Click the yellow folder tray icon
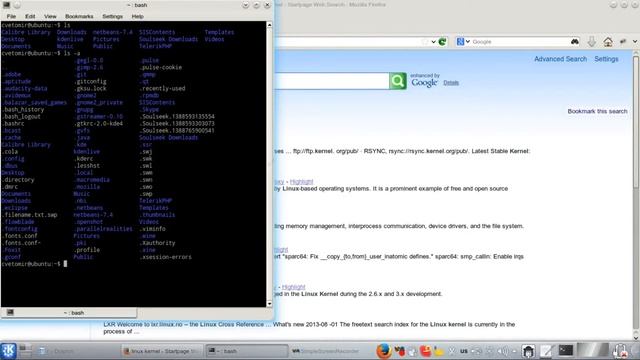 coord(439,351)
